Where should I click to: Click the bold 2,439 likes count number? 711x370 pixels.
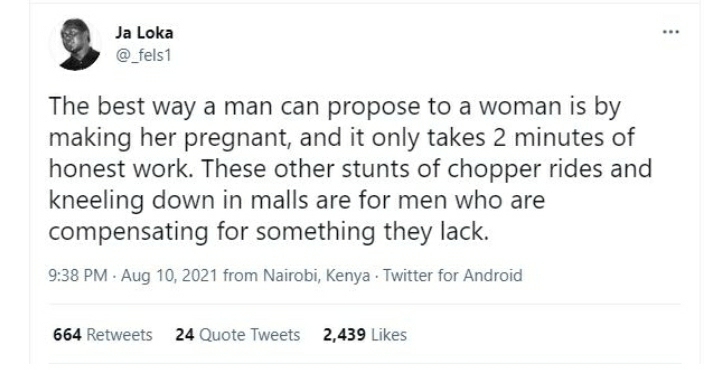(344, 335)
